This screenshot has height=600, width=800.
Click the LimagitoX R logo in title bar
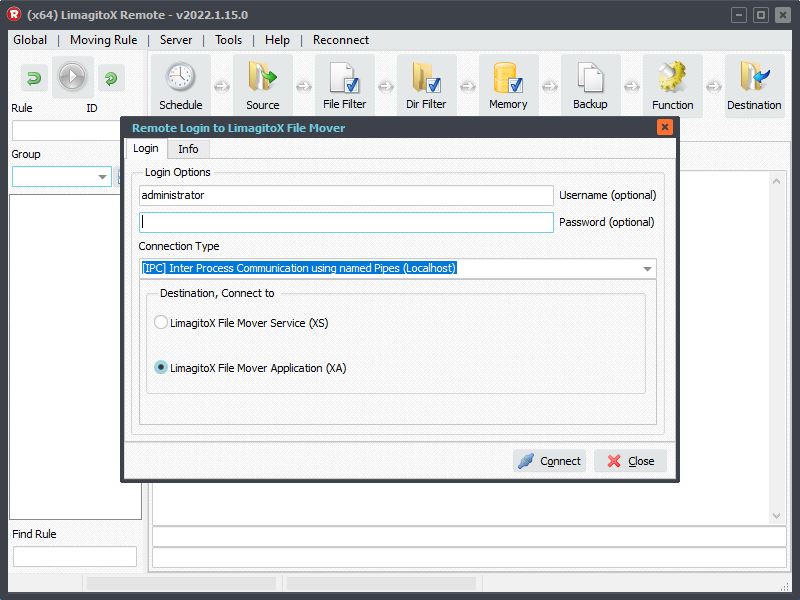14,14
